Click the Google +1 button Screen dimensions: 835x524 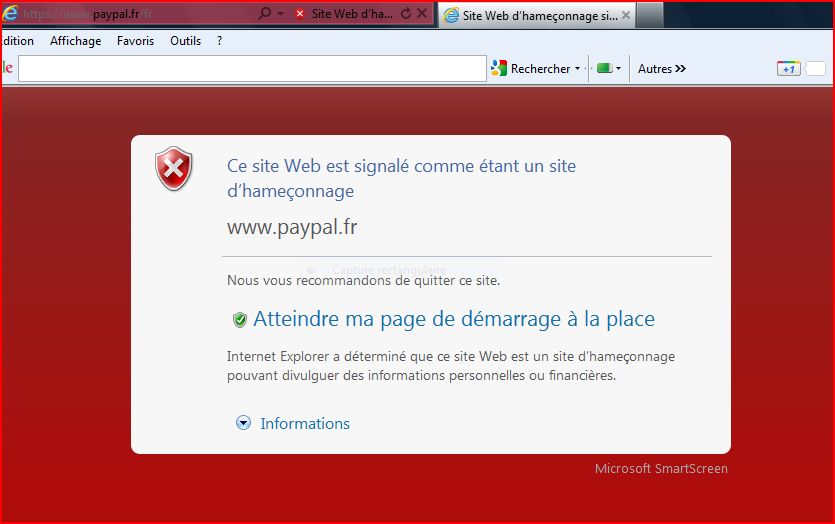[x=788, y=69]
